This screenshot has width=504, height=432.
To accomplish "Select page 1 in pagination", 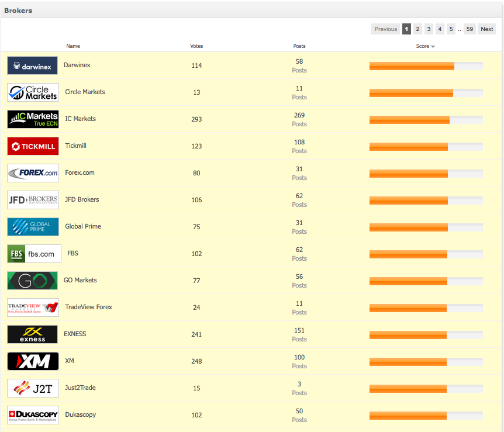I will (406, 29).
